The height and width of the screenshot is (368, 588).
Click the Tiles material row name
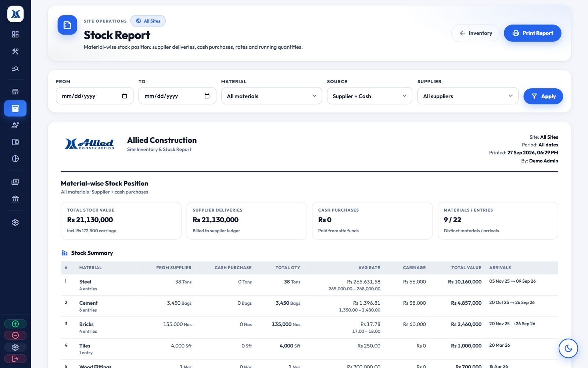[x=85, y=346]
